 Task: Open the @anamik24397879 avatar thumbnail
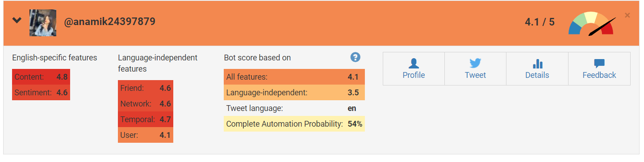(43, 23)
